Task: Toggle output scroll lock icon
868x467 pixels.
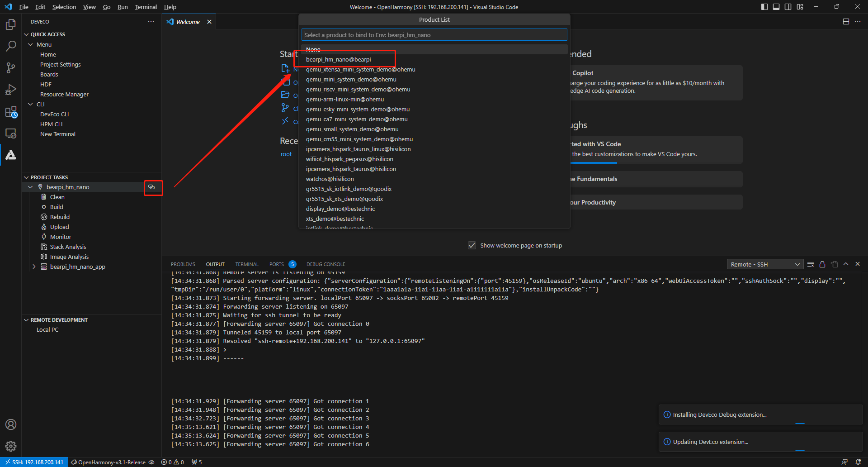Action: 822,264
